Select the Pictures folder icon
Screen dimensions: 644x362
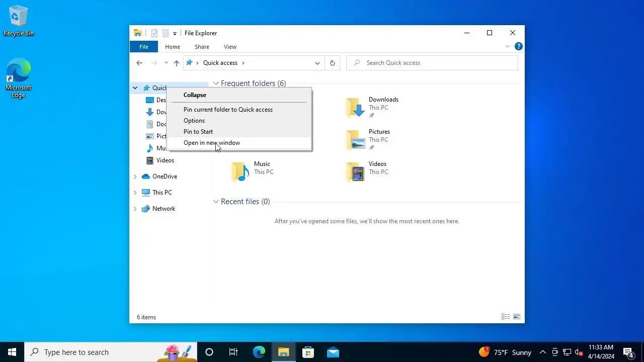[x=355, y=139]
